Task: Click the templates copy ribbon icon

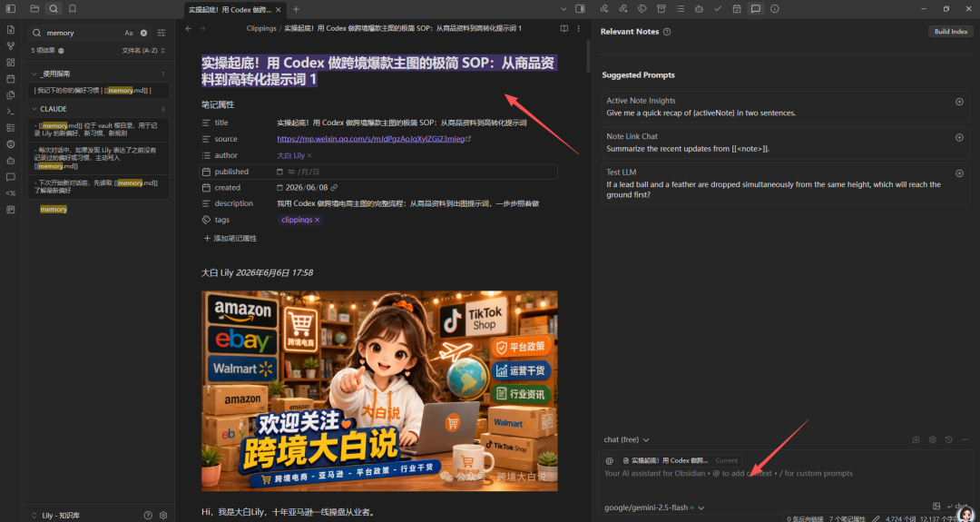Action: 11,95
